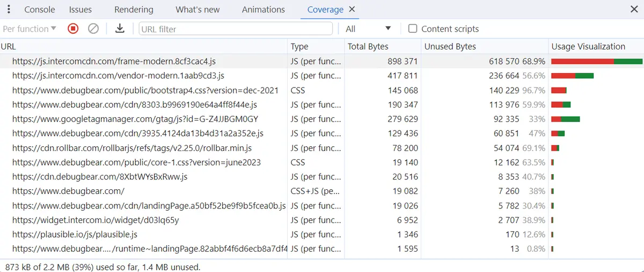Open the Animations tab
The height and width of the screenshot is (272, 644).
tap(264, 9)
